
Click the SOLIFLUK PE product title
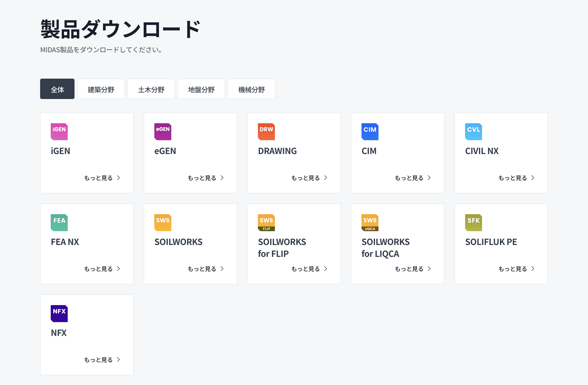tap(491, 242)
